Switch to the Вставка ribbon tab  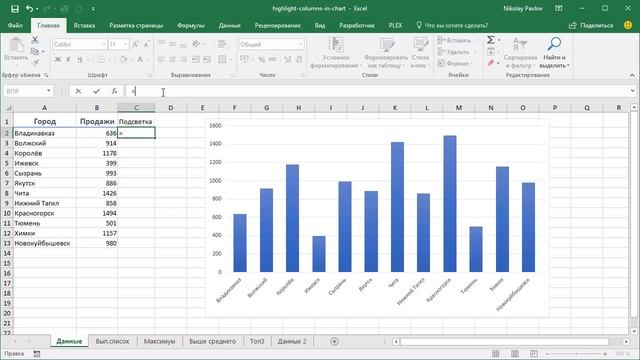click(84, 25)
